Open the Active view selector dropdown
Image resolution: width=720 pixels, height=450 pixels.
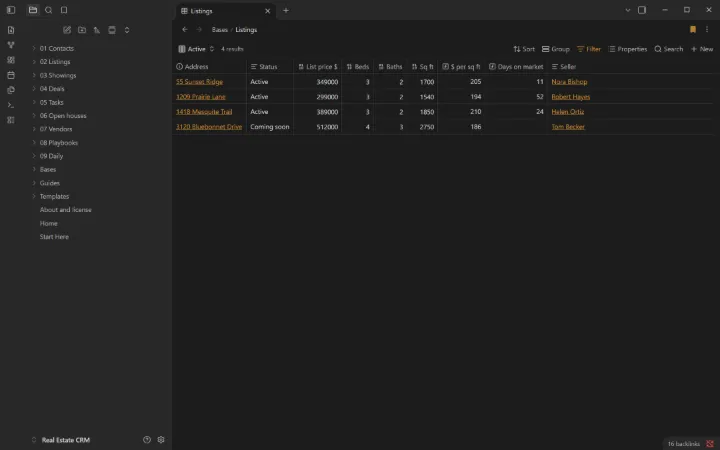[197, 49]
